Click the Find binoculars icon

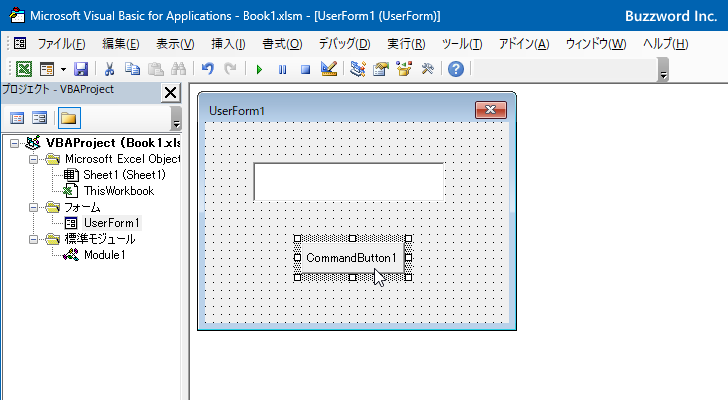point(178,69)
